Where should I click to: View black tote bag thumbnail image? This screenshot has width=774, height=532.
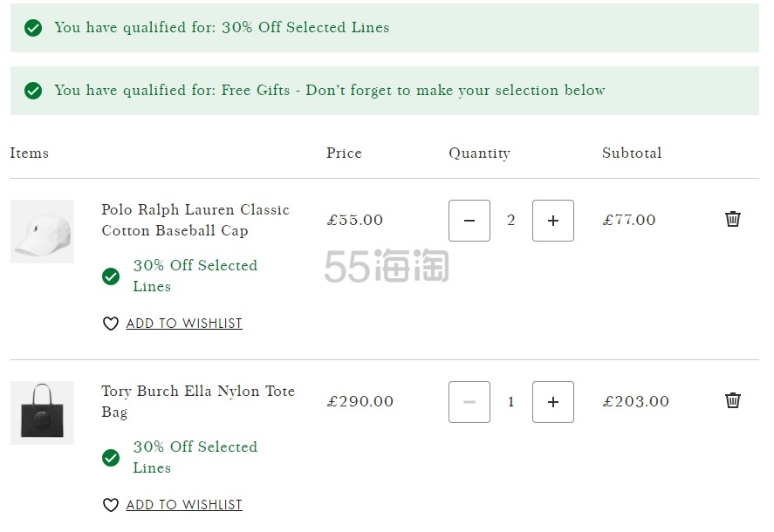[43, 413]
